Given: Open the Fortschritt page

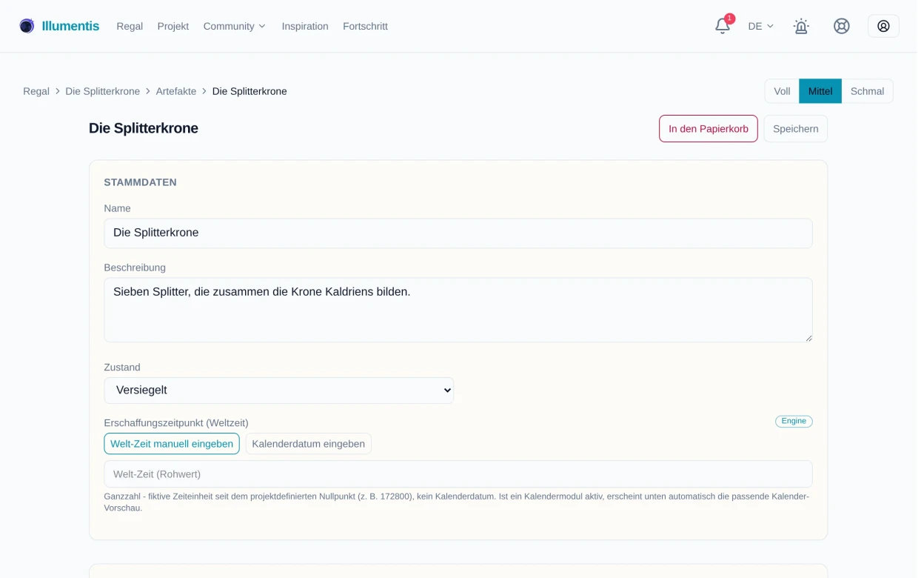Looking at the screenshot, I should pos(365,26).
